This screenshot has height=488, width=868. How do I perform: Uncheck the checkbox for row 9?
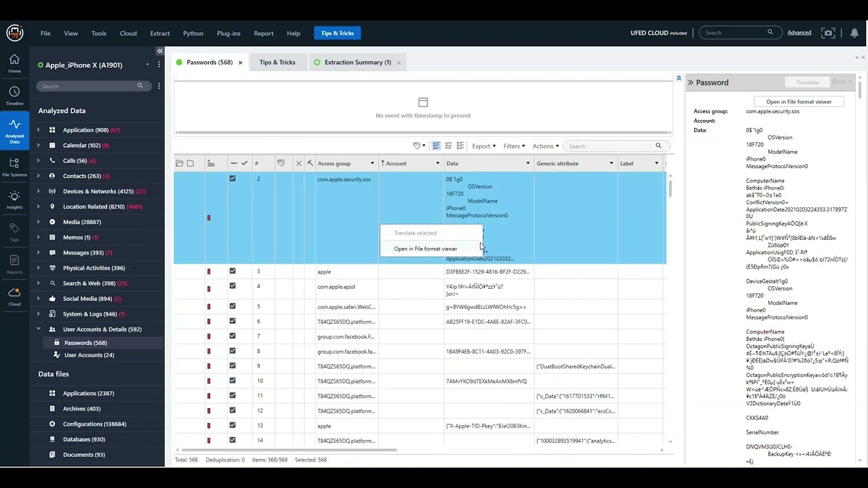tap(233, 366)
